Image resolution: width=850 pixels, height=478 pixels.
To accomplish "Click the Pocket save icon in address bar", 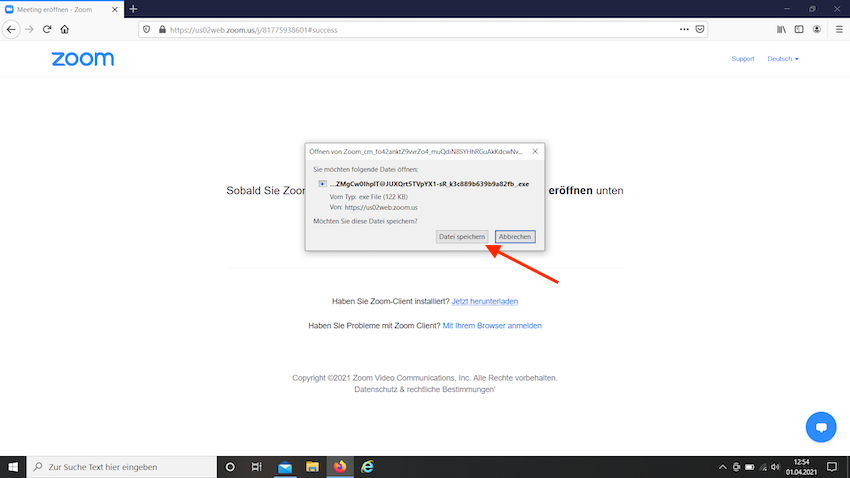I will tap(701, 29).
